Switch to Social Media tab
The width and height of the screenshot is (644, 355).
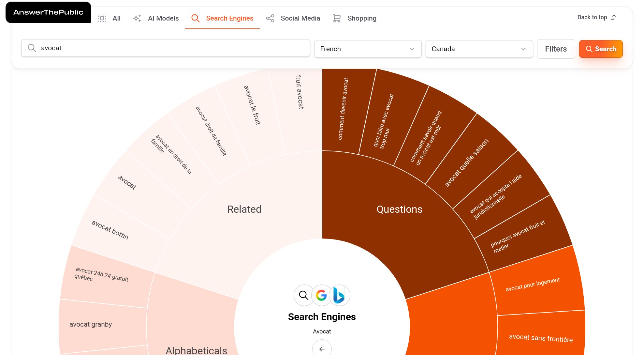click(x=293, y=18)
